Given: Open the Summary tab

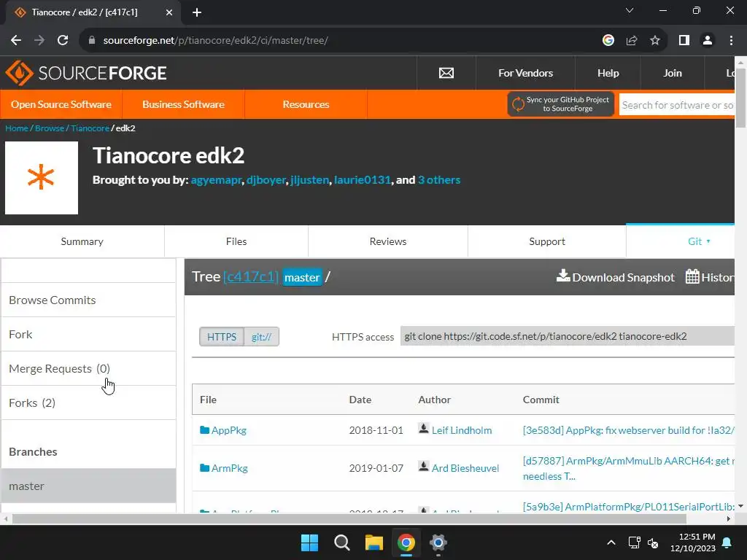Looking at the screenshot, I should click(x=82, y=241).
